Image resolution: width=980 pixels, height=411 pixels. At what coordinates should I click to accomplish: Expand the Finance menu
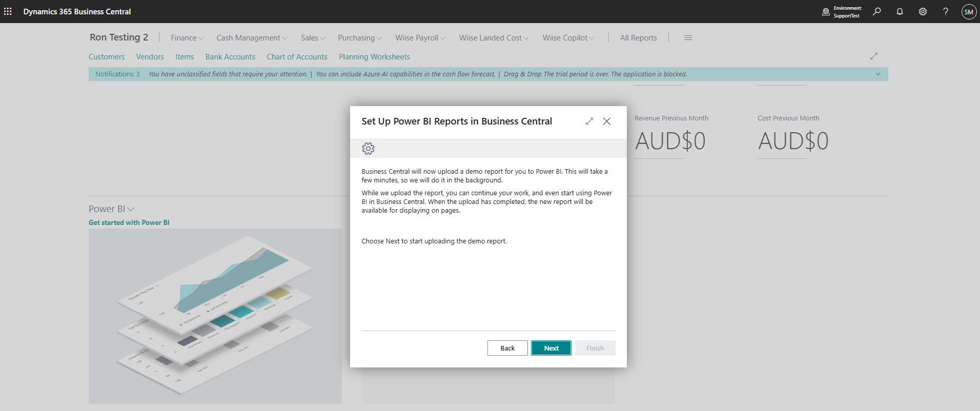coord(187,38)
